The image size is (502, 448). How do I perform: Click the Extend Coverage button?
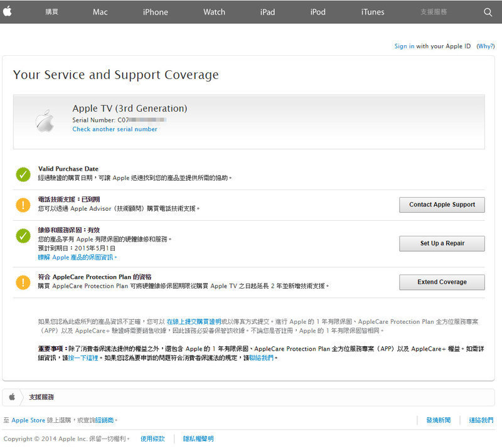(442, 282)
